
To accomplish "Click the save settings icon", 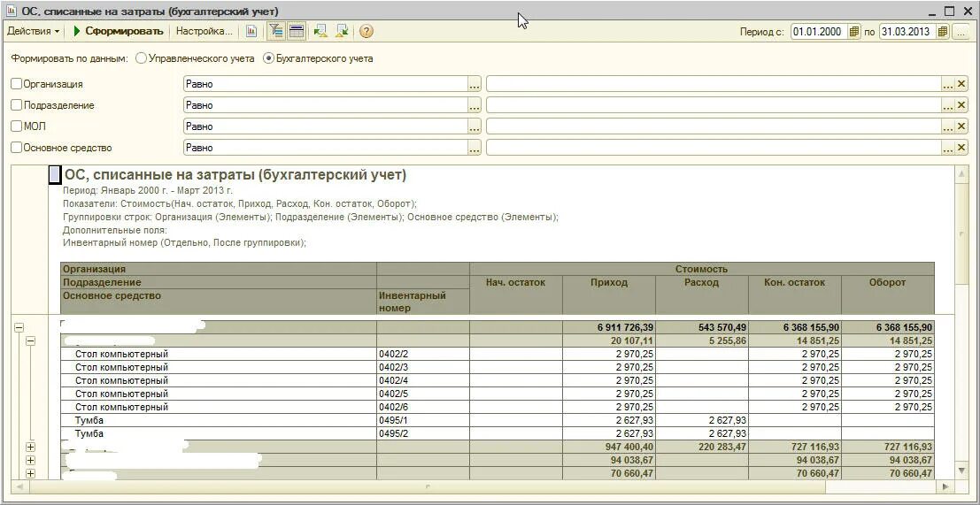I will pos(342,31).
